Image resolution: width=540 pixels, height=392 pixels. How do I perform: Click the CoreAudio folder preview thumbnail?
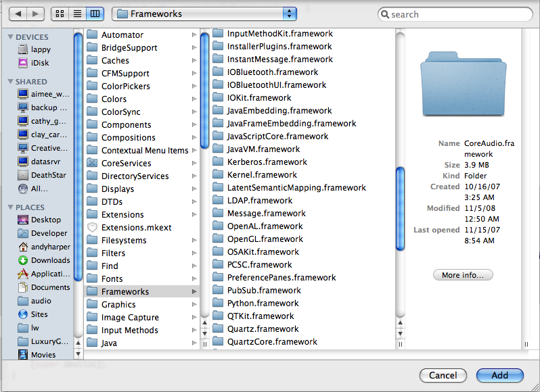point(464,84)
